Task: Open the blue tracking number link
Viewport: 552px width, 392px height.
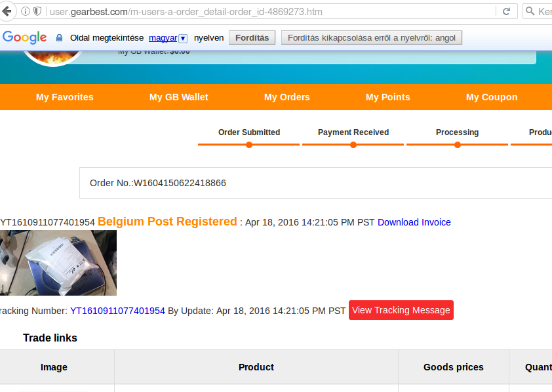Action: tap(117, 310)
